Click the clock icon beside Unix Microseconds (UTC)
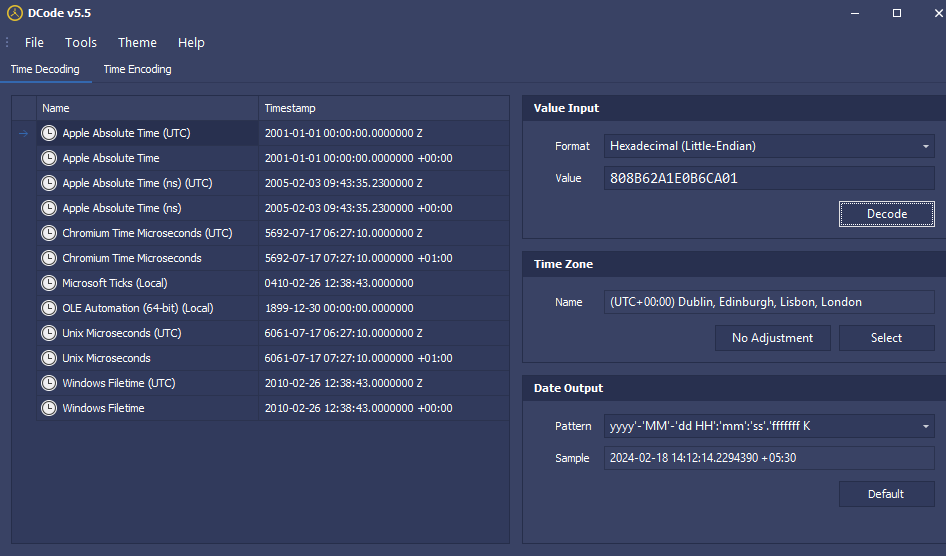This screenshot has height=556, width=946. click(x=49, y=333)
